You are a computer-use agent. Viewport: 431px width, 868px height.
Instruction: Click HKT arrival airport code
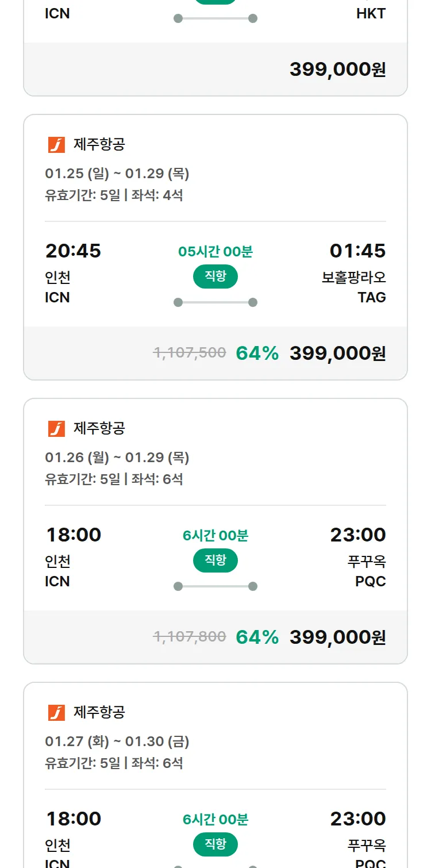click(371, 14)
